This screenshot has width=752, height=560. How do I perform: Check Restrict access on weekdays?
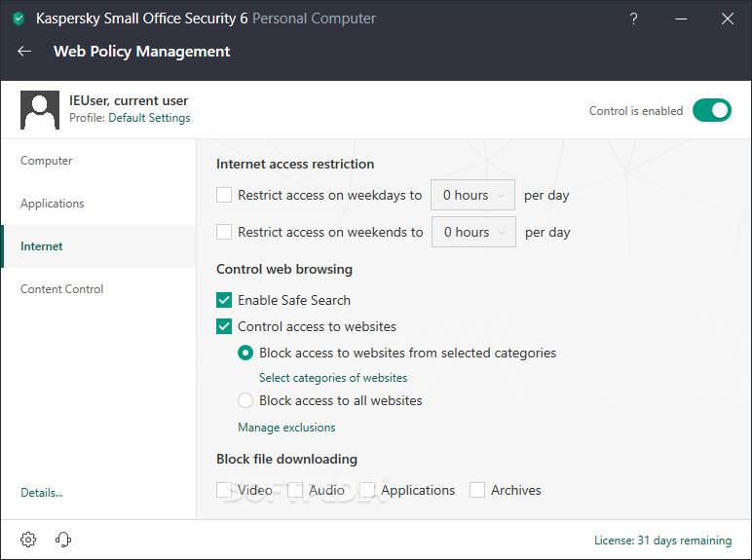224,195
